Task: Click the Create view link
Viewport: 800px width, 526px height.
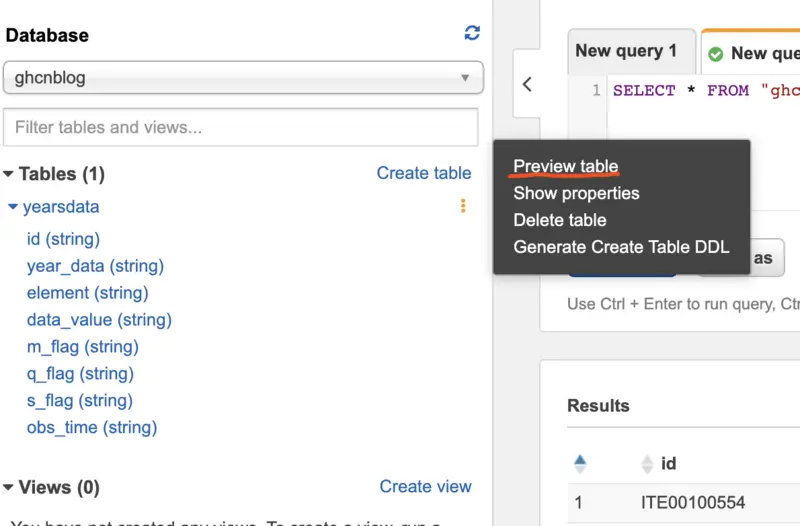Action: click(425, 486)
